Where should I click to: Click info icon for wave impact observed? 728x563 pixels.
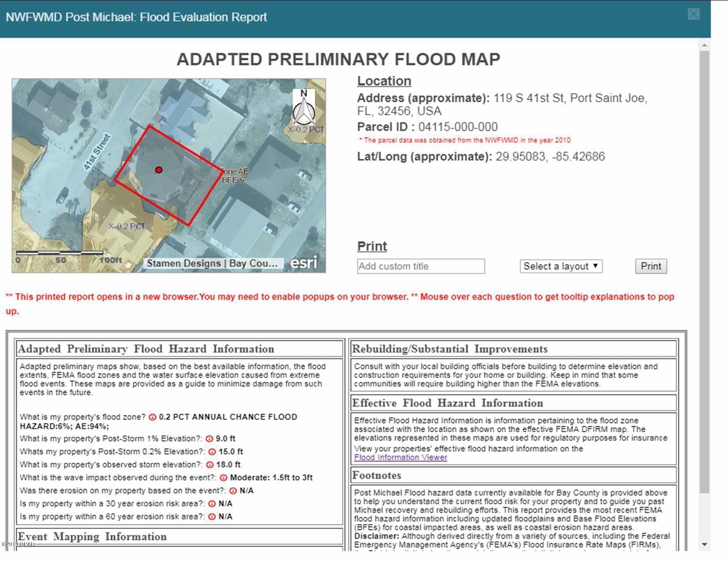tap(223, 478)
